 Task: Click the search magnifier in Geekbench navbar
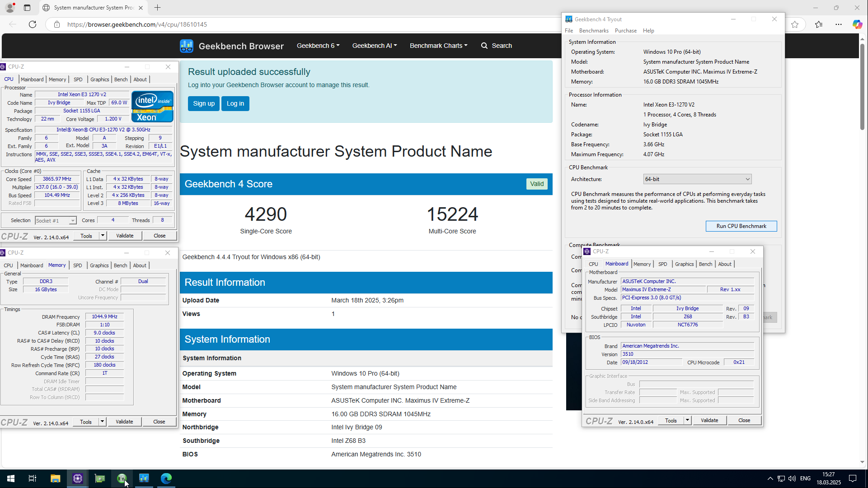pyautogui.click(x=484, y=46)
